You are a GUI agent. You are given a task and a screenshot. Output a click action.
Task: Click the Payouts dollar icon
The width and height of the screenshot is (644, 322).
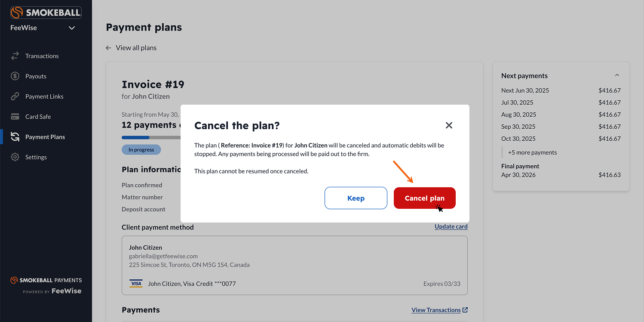tap(15, 76)
